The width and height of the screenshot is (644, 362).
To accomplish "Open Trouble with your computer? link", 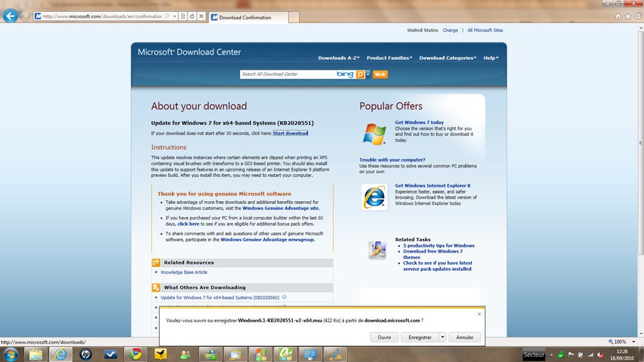I will 392,160.
